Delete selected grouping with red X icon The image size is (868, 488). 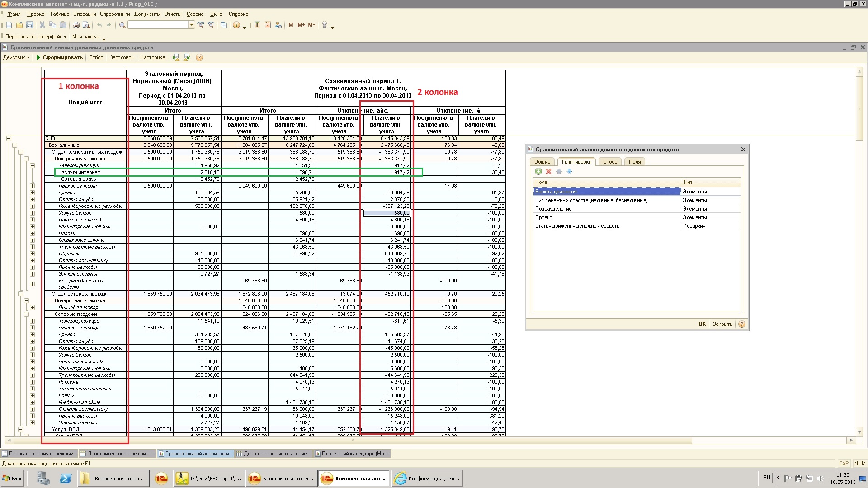point(548,172)
